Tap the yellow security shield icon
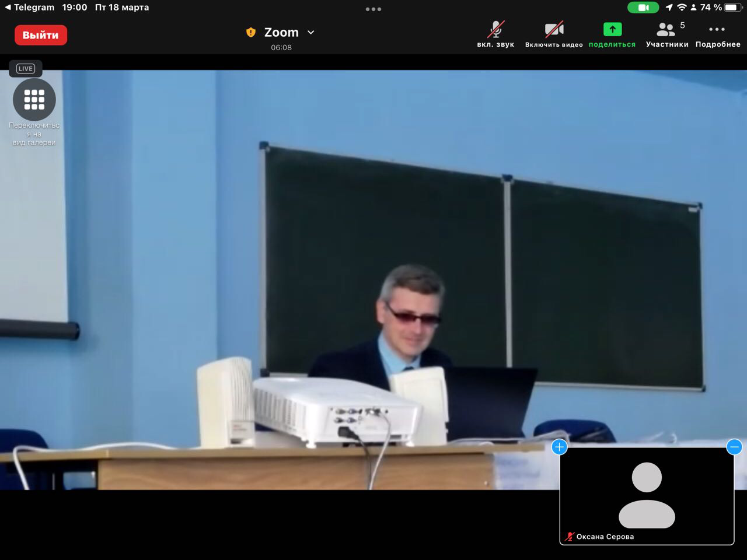 pos(251,33)
